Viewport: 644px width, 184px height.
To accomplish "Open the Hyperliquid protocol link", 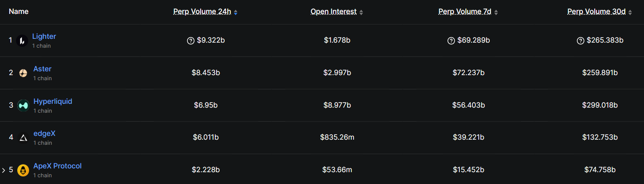I will [53, 101].
